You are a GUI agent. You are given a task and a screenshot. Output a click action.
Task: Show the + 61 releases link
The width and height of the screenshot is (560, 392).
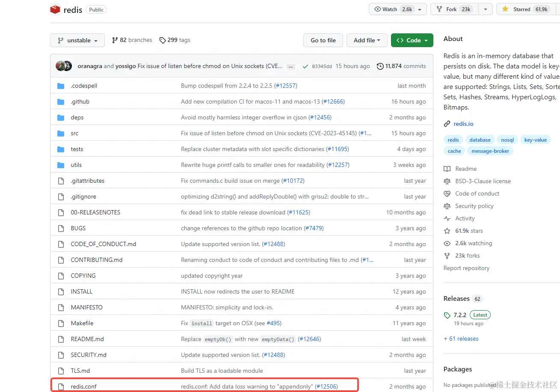click(x=461, y=339)
